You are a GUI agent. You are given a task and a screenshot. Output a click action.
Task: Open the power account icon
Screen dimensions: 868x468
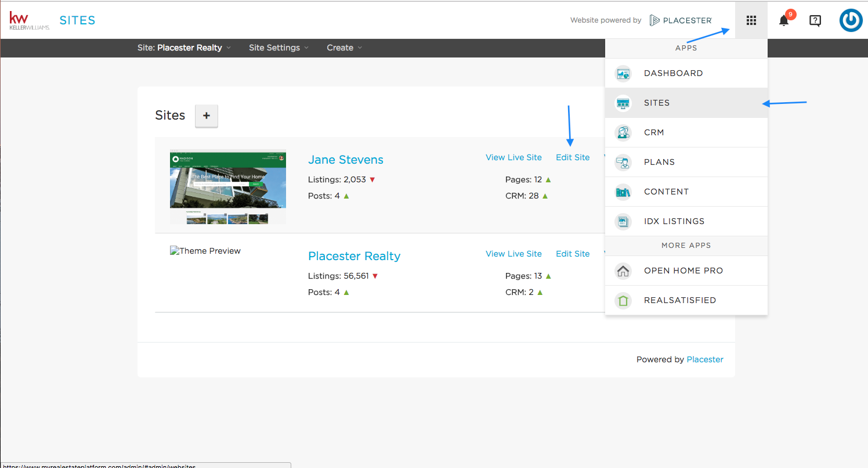pos(851,20)
